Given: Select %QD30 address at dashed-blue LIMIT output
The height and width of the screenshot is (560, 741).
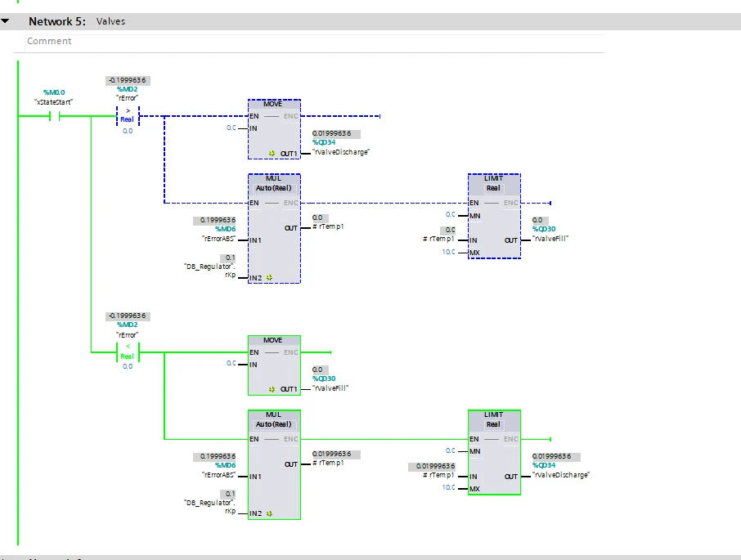Looking at the screenshot, I should (544, 229).
